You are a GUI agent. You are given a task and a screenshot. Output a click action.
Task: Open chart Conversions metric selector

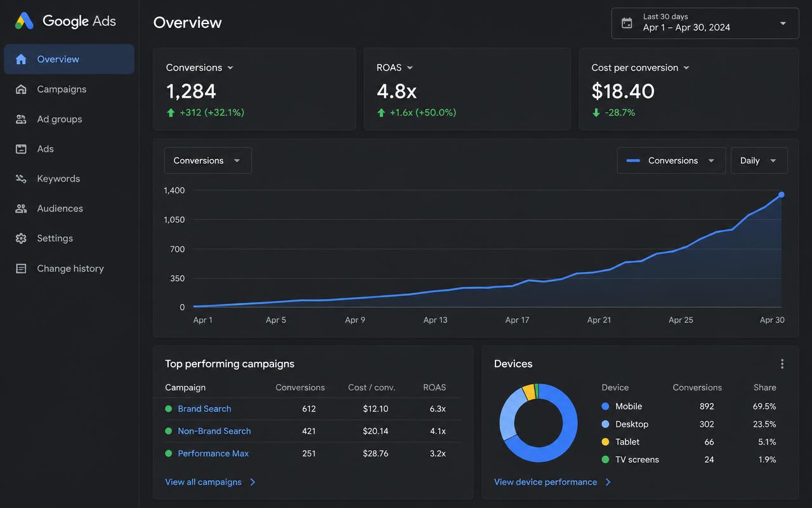click(x=208, y=161)
